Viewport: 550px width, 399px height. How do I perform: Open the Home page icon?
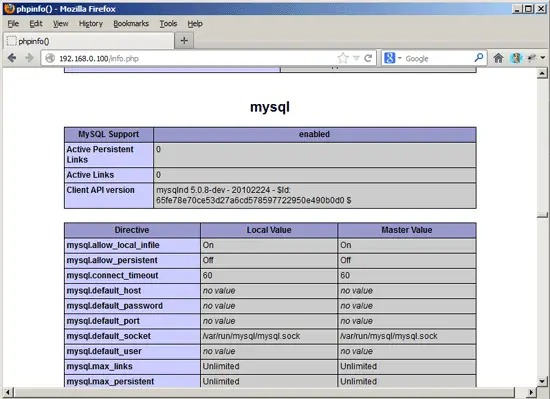[x=498, y=58]
